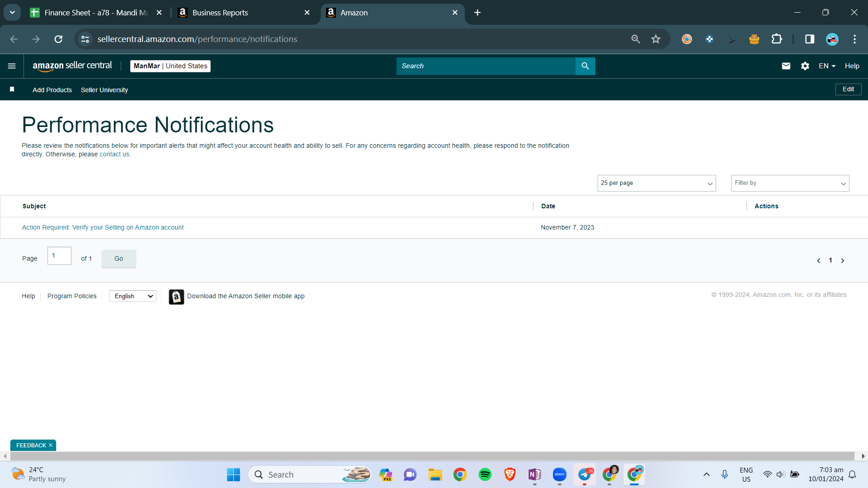The height and width of the screenshot is (488, 868).
Task: Click the site information icon in address bar
Action: (x=85, y=39)
